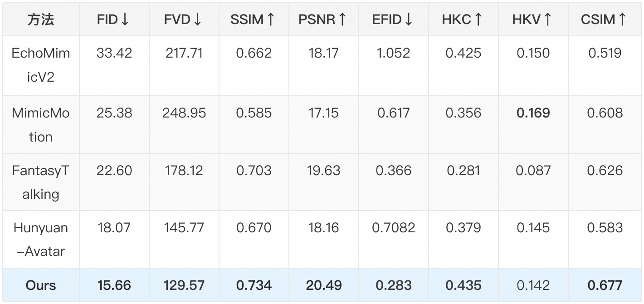Click the EFID column header

(393, 20)
